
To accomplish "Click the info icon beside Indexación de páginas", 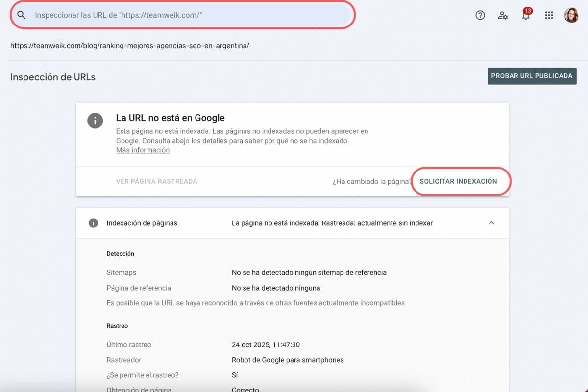I will 93,223.
